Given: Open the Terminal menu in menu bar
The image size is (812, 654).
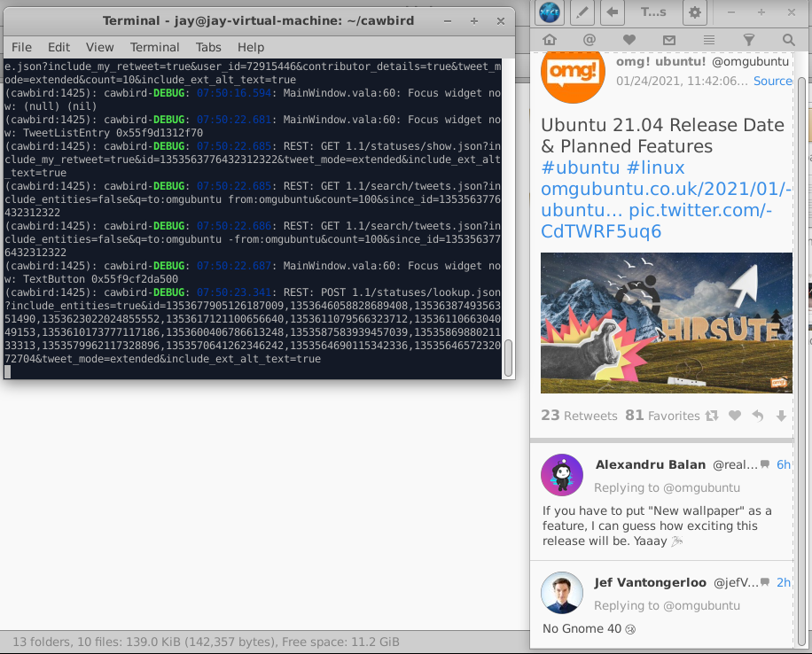Looking at the screenshot, I should tap(154, 47).
